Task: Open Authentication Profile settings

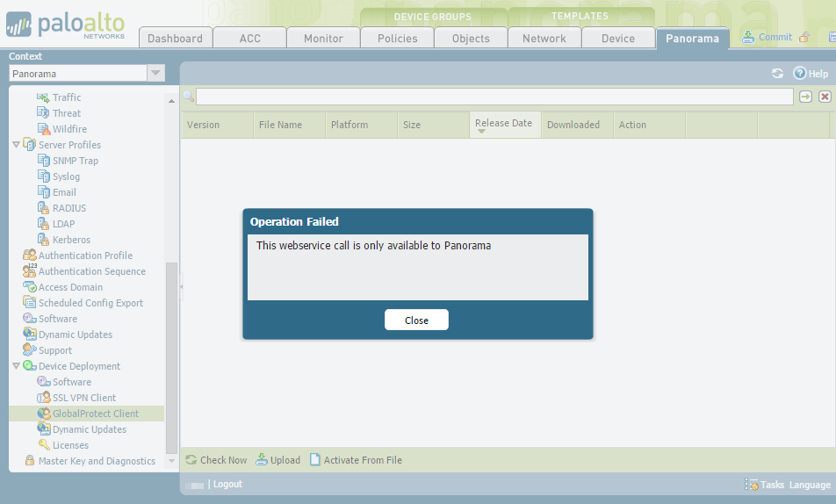Action: [85, 256]
